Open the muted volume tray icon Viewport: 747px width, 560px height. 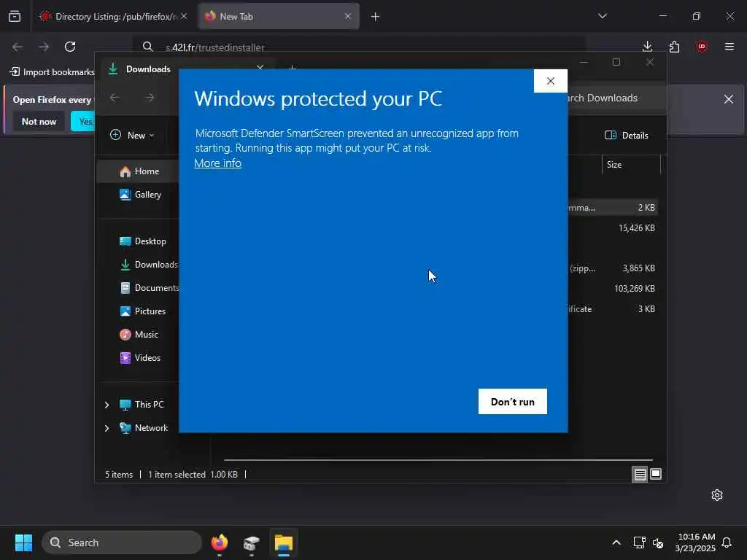[658, 542]
